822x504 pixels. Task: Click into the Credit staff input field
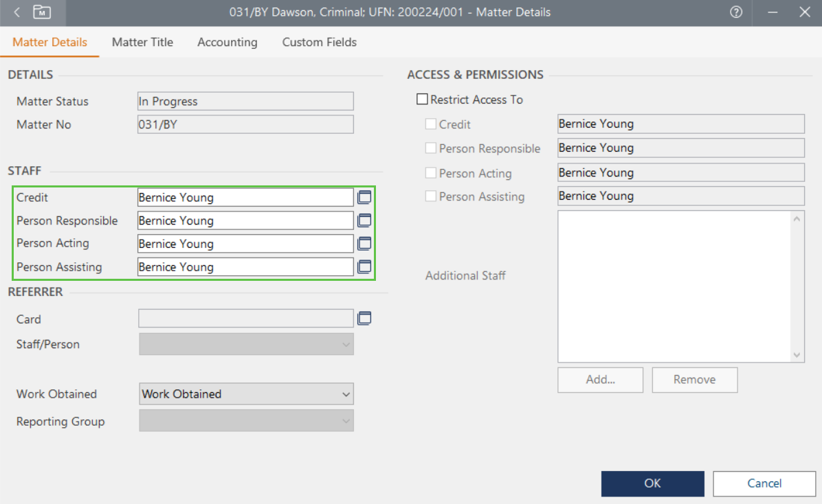click(x=245, y=198)
